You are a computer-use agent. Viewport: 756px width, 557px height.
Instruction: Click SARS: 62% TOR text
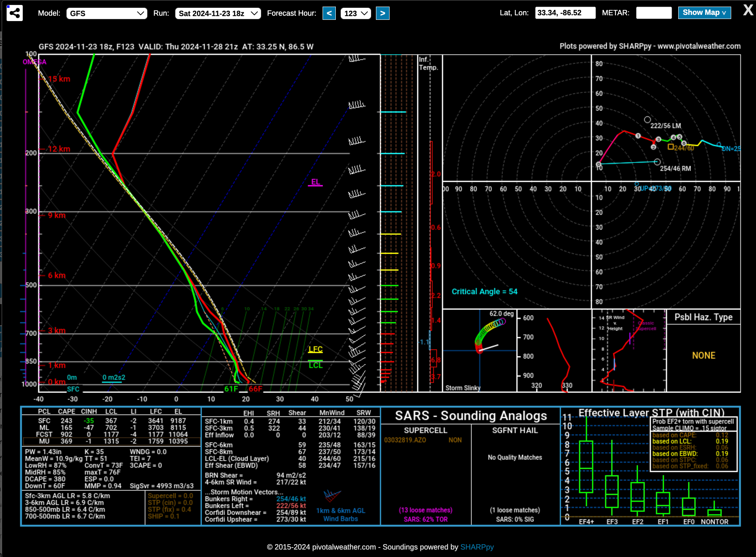pyautogui.click(x=426, y=519)
